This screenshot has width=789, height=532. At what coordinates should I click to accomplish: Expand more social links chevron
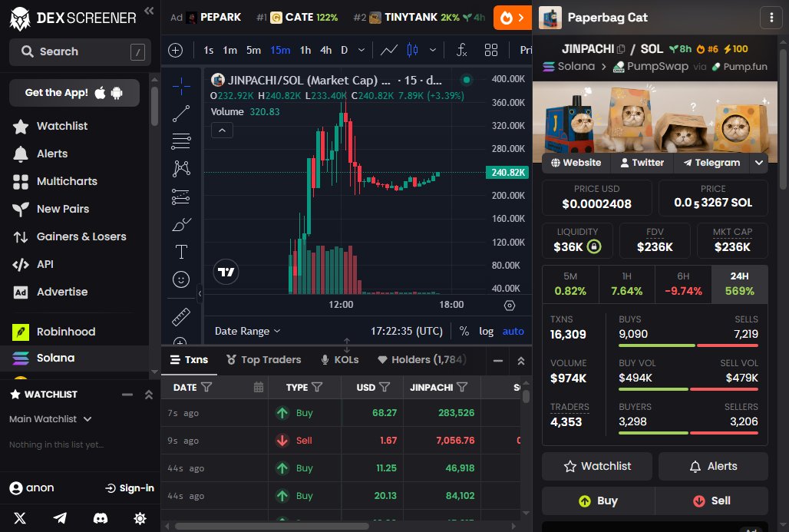point(759,163)
